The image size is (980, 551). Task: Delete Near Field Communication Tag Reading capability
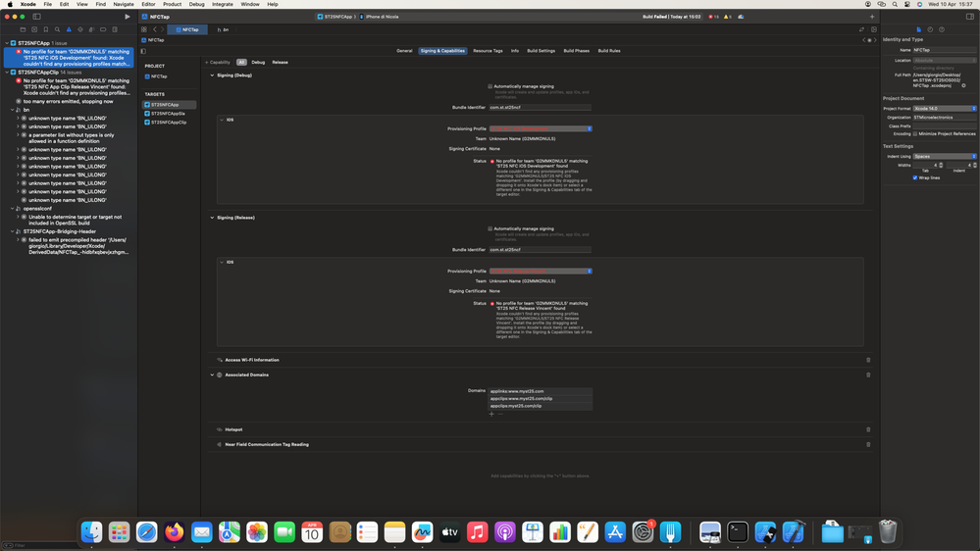coord(868,445)
